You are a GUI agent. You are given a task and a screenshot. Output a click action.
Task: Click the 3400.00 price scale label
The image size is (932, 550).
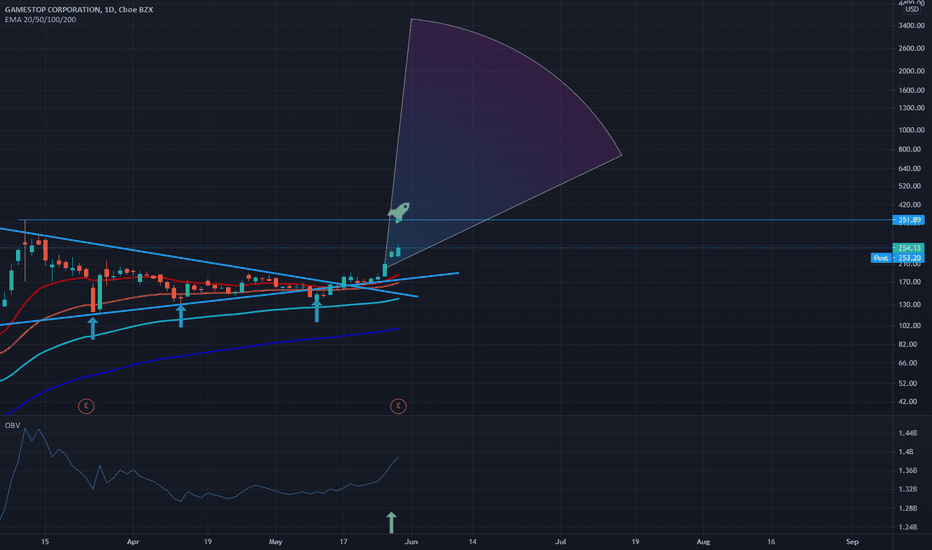(x=912, y=26)
